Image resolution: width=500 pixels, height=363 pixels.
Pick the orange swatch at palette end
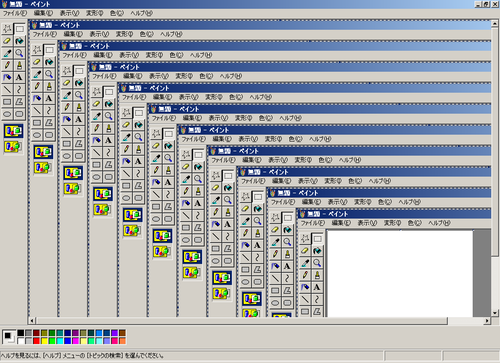[122, 341]
